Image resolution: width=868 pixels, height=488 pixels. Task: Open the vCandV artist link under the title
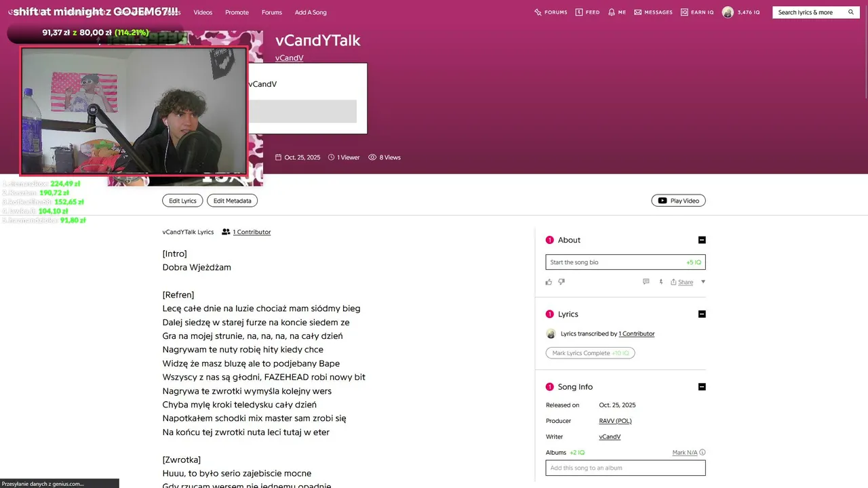click(x=290, y=58)
